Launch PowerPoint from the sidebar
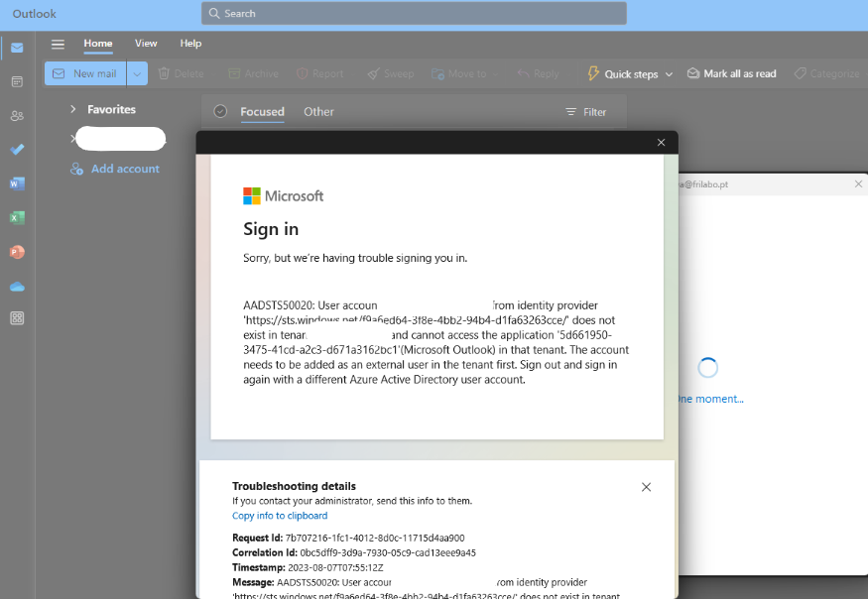Viewport: 868px width, 601px height. [x=17, y=252]
